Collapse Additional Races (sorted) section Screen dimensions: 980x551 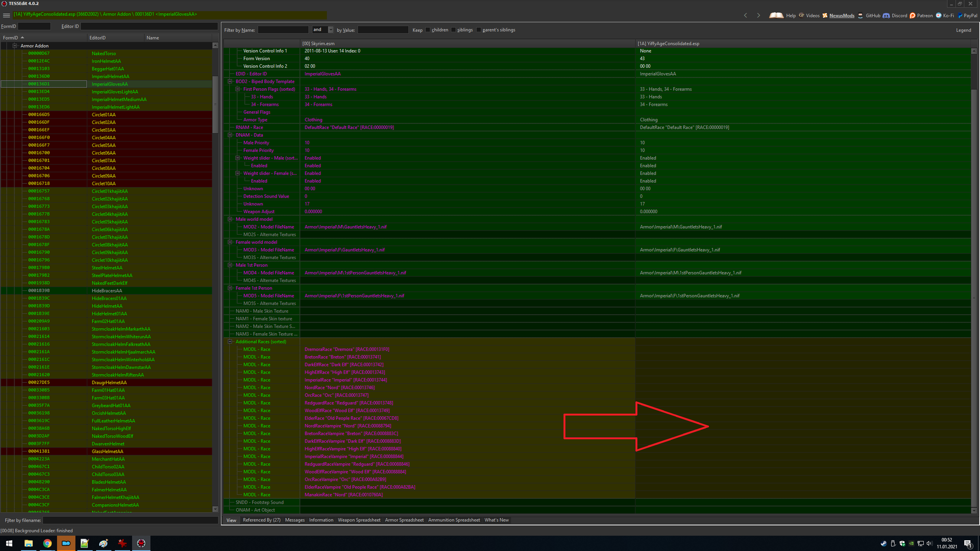(230, 342)
